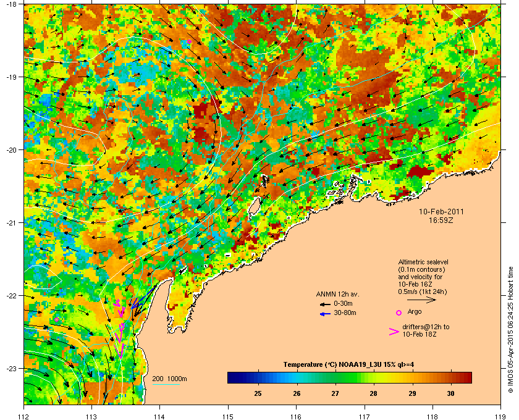The width and height of the screenshot is (519, 420).
Task: Click latitude axis label -22
Action: pyautogui.click(x=12, y=296)
